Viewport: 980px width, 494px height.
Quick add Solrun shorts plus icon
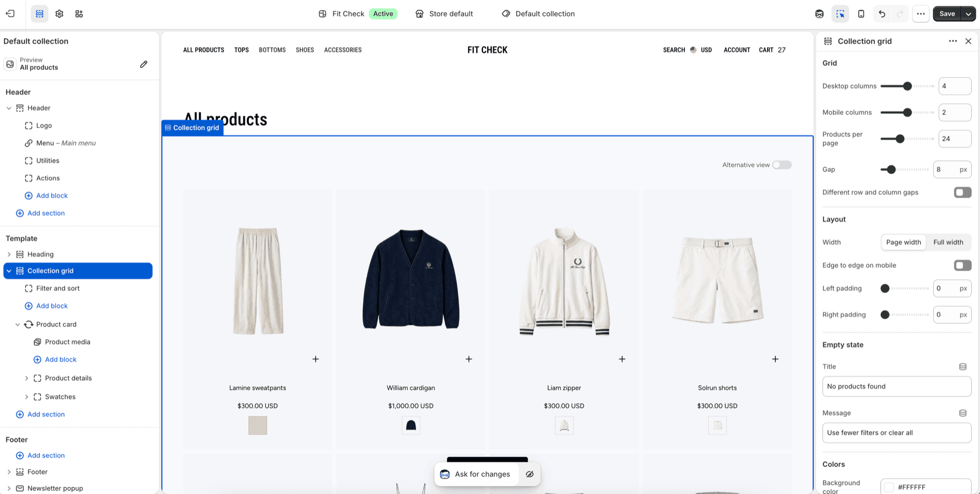coord(775,359)
